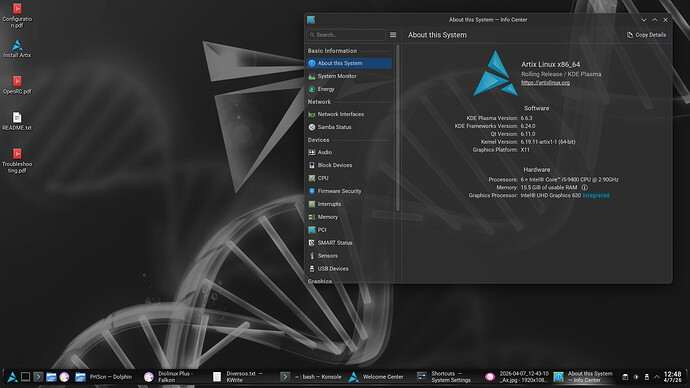The width and height of the screenshot is (690, 388).
Task: Select the About this System sidebar entry
Action: (x=349, y=63)
